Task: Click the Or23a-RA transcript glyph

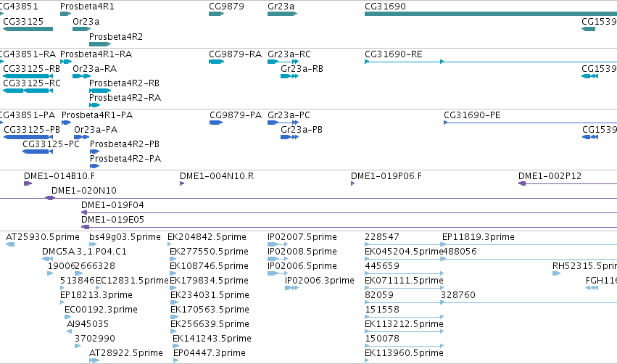Action: (81, 76)
